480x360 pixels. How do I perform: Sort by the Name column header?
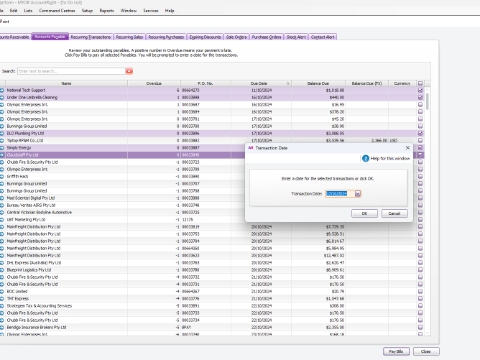[66, 83]
